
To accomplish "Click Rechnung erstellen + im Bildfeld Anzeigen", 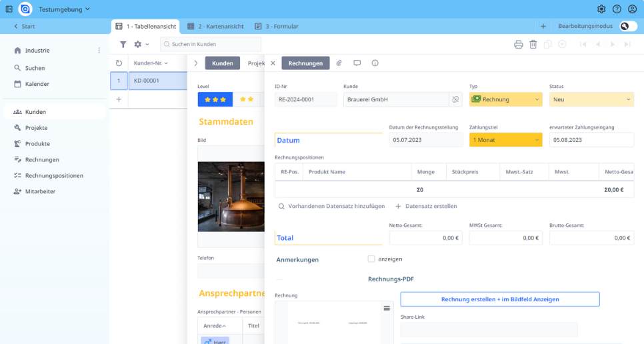I will pyautogui.click(x=499, y=299).
